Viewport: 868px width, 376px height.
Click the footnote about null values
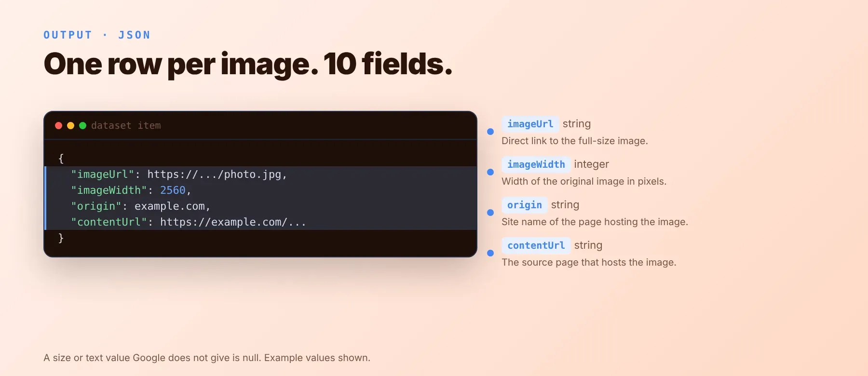click(x=207, y=358)
